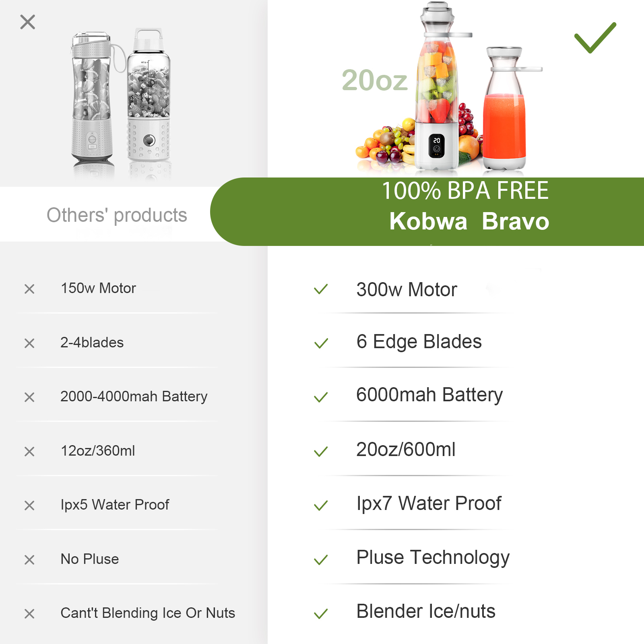
Task: Click the Cant't Blending Ice Or Nuts text
Action: [148, 613]
